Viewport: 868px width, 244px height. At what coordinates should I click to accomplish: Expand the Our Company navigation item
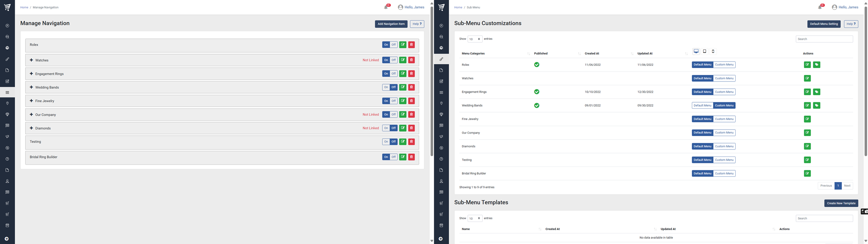click(x=31, y=115)
